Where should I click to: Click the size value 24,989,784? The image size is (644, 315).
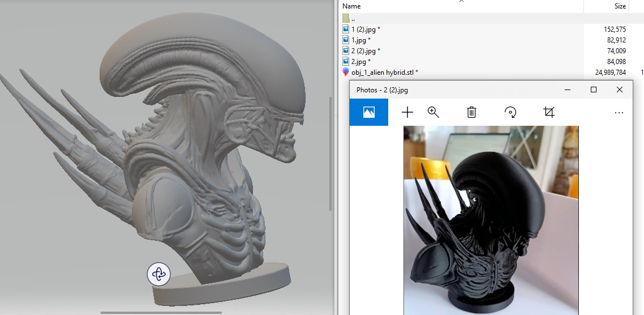coord(610,73)
